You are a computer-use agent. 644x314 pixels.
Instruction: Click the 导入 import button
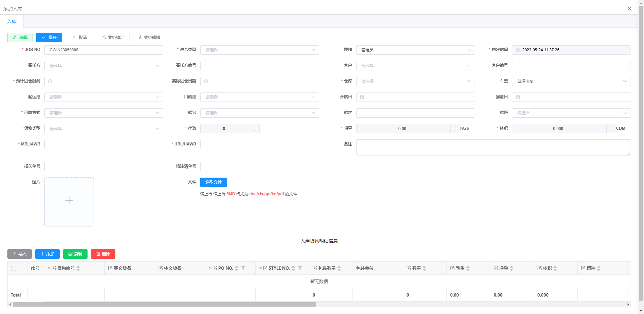tap(19, 254)
